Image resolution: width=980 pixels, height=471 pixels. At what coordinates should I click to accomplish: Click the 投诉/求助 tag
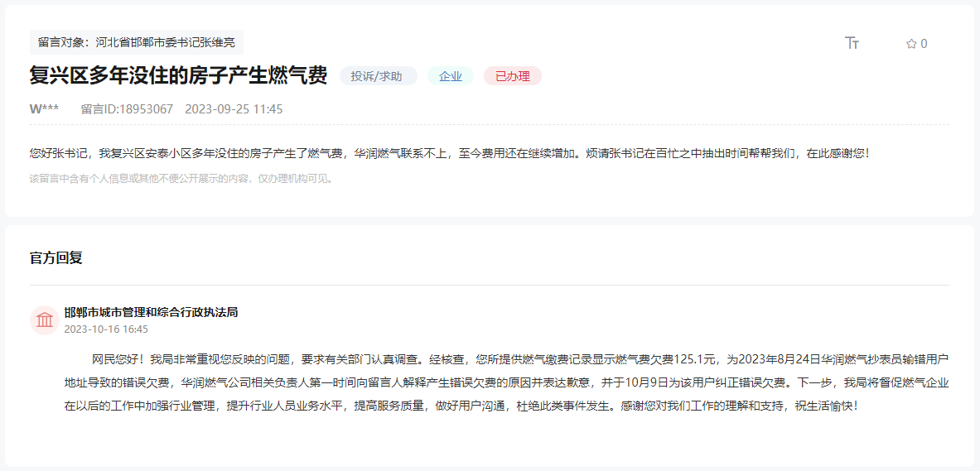coord(378,76)
